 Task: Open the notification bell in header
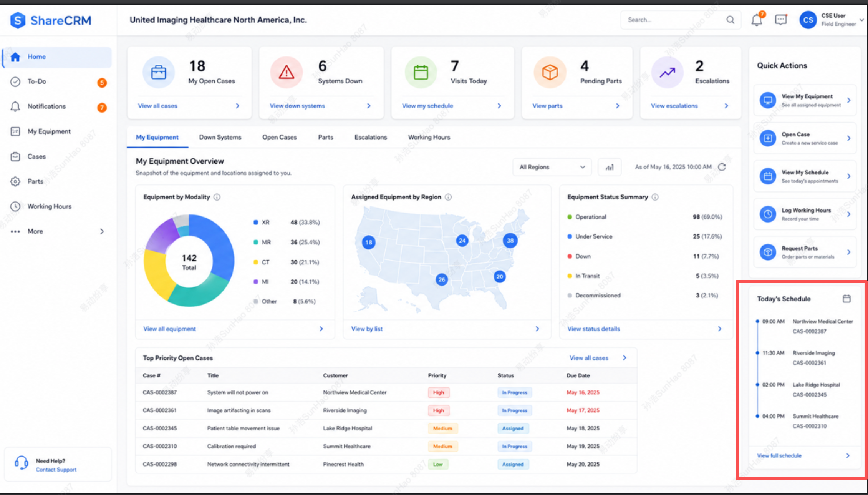(757, 20)
